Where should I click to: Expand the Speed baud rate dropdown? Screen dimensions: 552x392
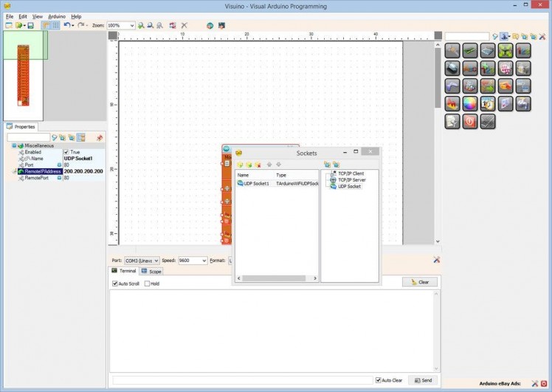pos(203,261)
